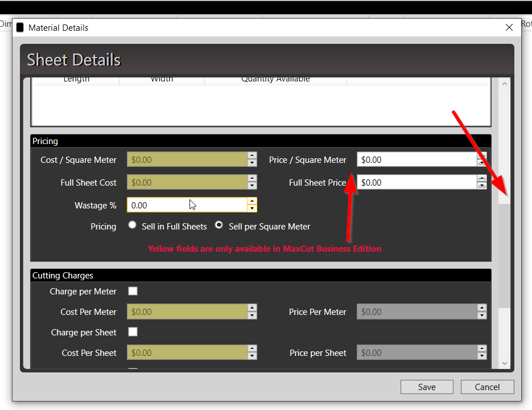Increase Cost Per Meter using spinner up arrow
The image size is (532, 410).
tap(252, 308)
